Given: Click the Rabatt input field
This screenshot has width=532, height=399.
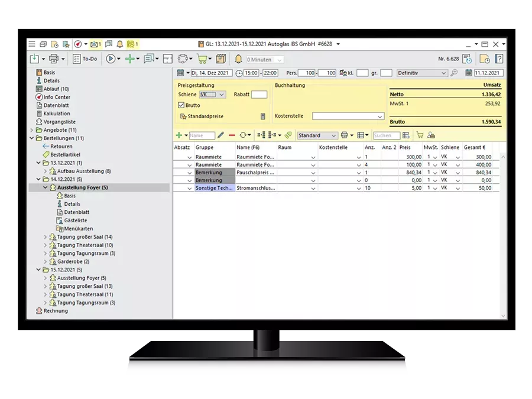Looking at the screenshot, I should tap(259, 95).
